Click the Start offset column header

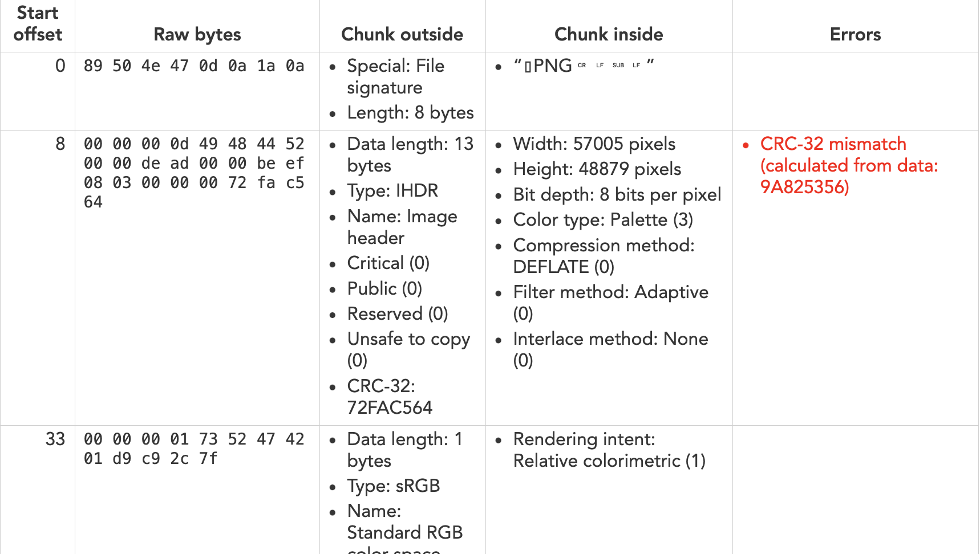[x=38, y=23]
